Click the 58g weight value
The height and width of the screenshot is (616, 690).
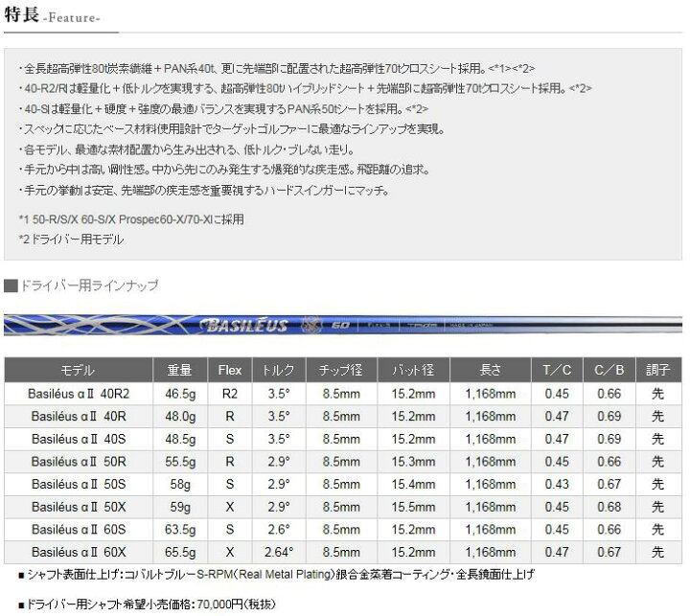pyautogui.click(x=180, y=485)
